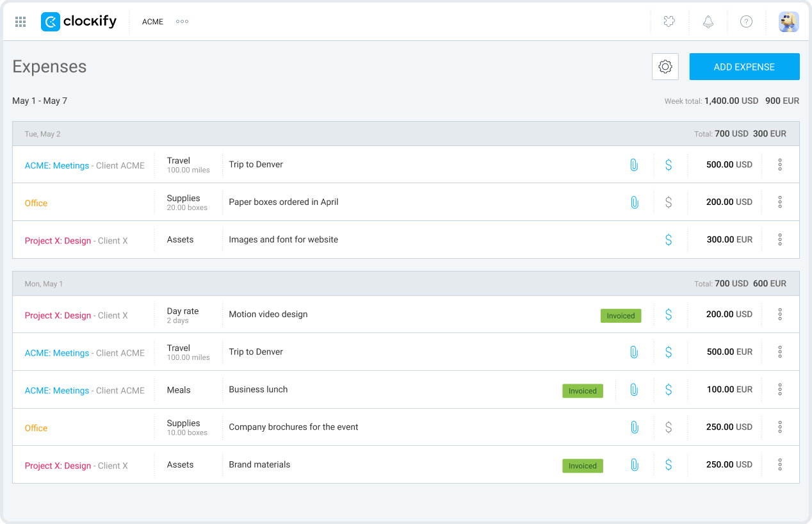Open three-dot menu for Trip to Denver 500.00 USD
The width and height of the screenshot is (812, 524).
(x=780, y=165)
